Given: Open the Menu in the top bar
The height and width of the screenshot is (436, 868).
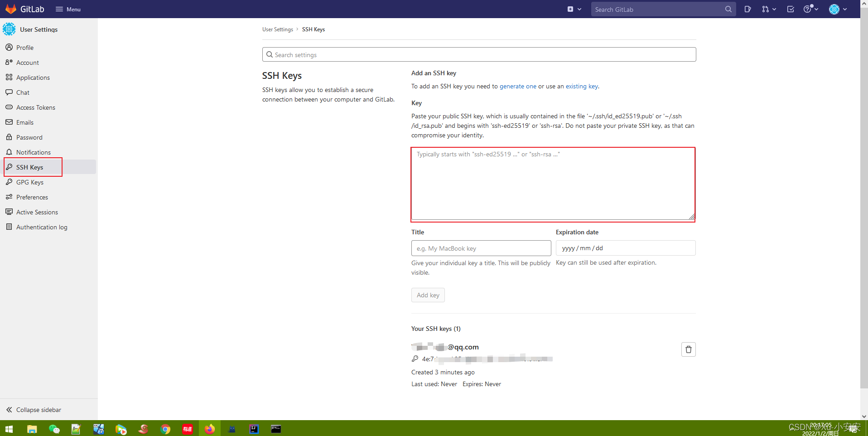Looking at the screenshot, I should click(68, 9).
